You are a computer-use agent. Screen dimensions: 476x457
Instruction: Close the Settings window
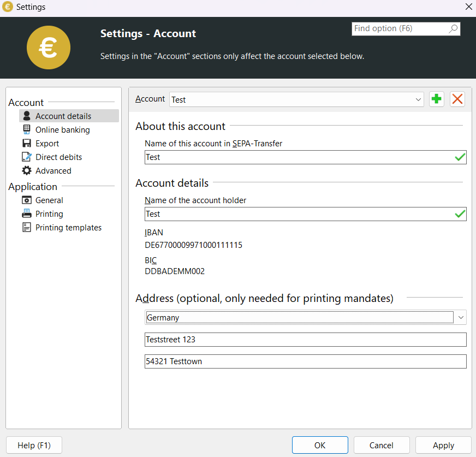(468, 7)
